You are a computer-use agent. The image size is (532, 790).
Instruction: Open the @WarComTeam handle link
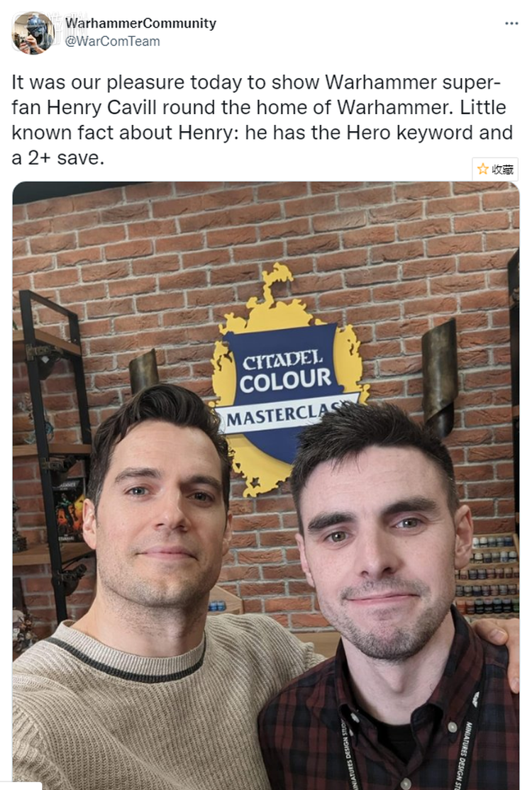pyautogui.click(x=112, y=41)
